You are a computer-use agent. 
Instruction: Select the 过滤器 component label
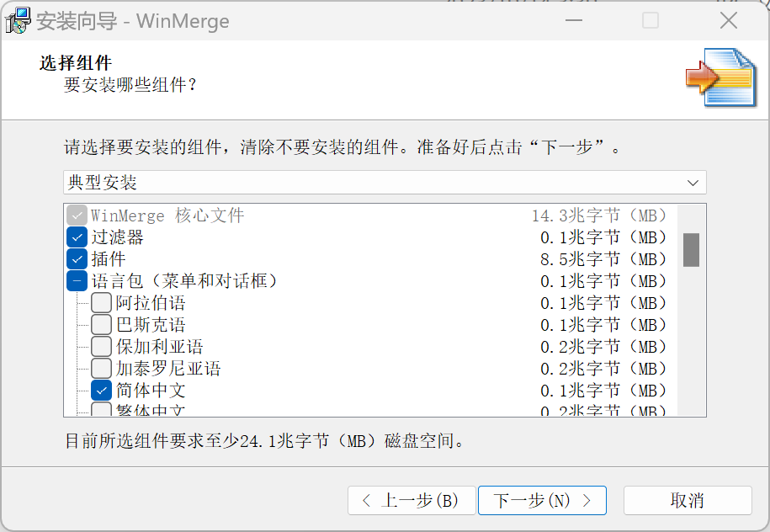pyautogui.click(x=117, y=237)
